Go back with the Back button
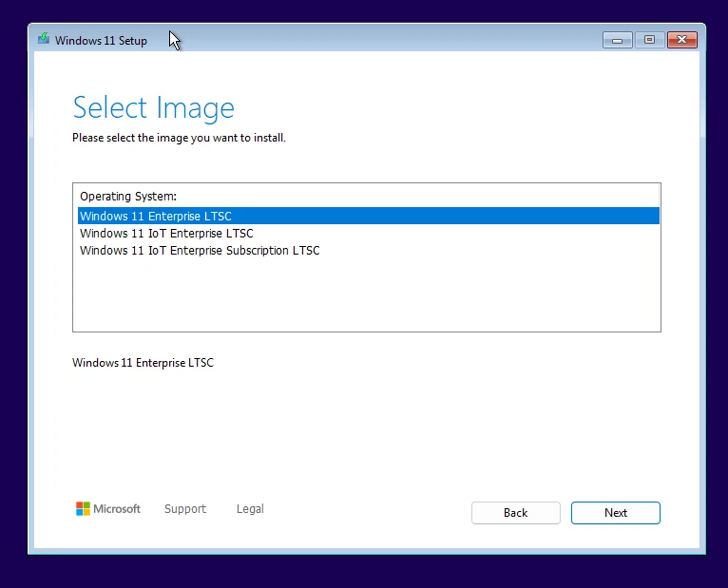The width and height of the screenshot is (728, 588). pos(516,513)
